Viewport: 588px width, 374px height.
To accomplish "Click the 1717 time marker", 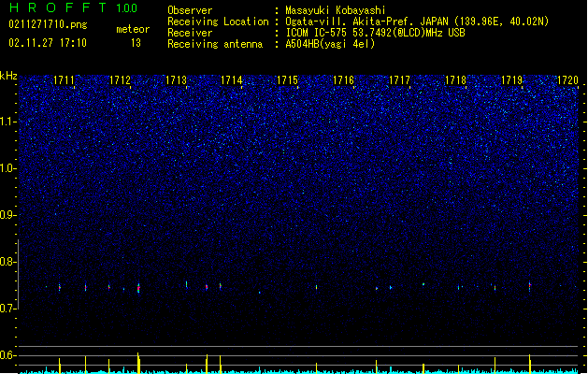I will tap(400, 80).
